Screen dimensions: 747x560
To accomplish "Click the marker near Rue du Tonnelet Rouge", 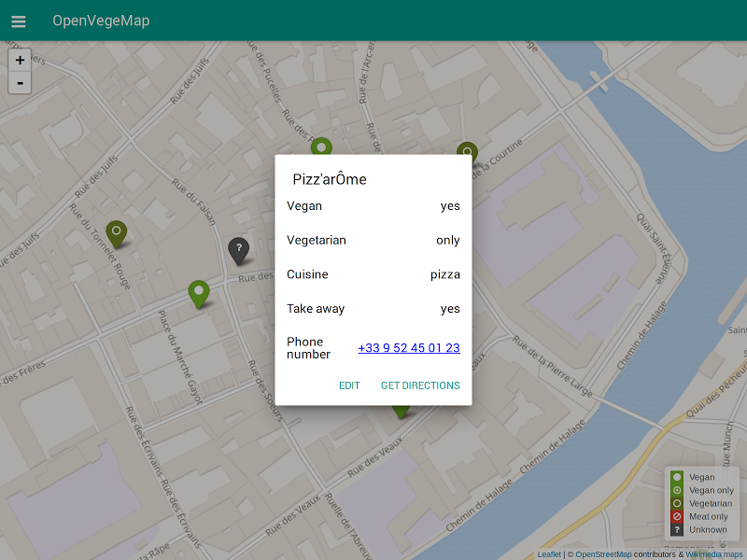I will click(116, 232).
